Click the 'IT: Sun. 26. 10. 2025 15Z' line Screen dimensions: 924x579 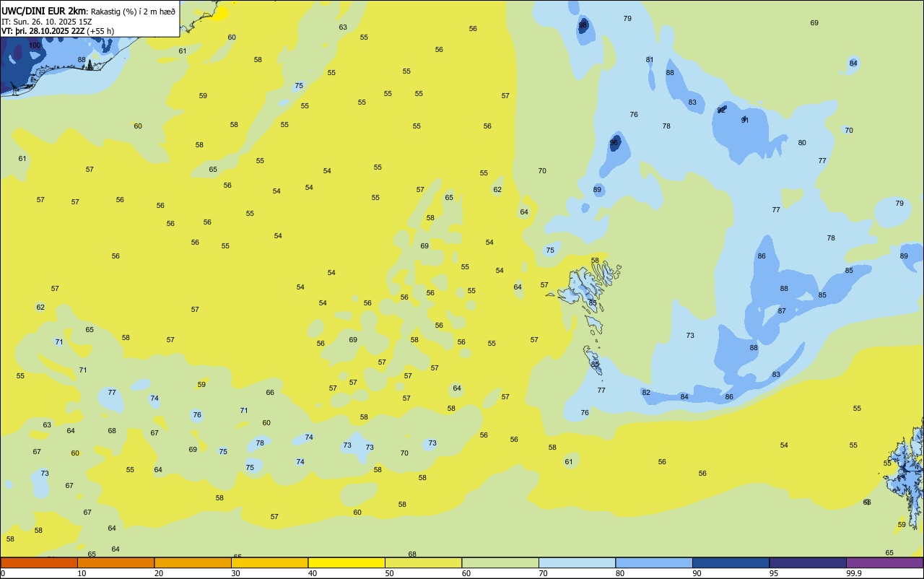[45, 21]
